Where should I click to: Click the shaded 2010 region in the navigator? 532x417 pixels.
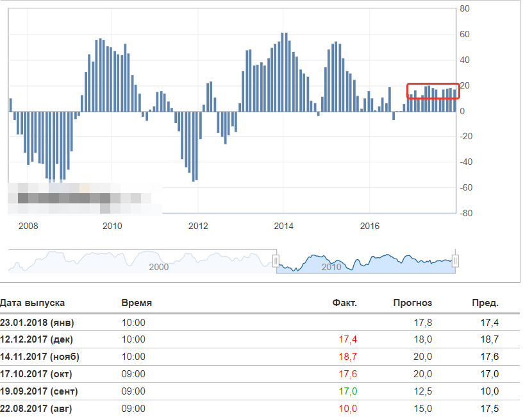coord(365,262)
